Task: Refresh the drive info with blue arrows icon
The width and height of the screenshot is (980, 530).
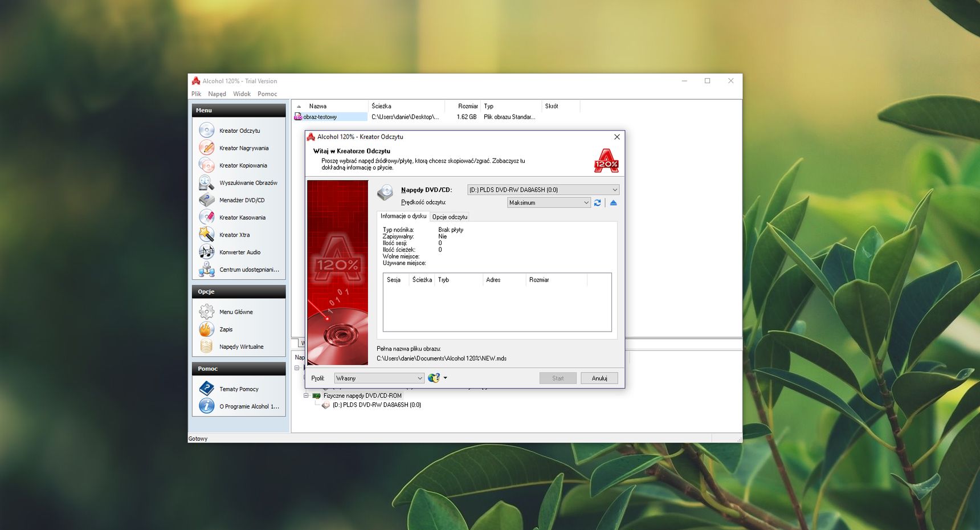Action: coord(597,203)
